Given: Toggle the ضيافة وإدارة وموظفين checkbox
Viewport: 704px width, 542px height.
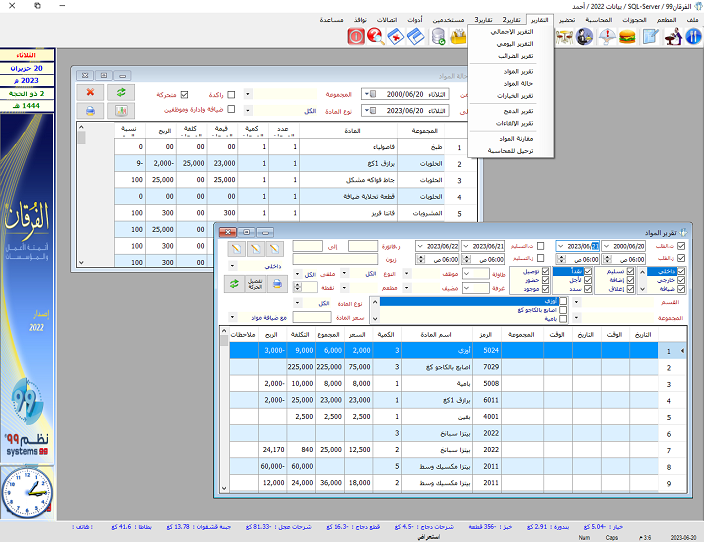Looking at the screenshot, I should pyautogui.click(x=232, y=110).
